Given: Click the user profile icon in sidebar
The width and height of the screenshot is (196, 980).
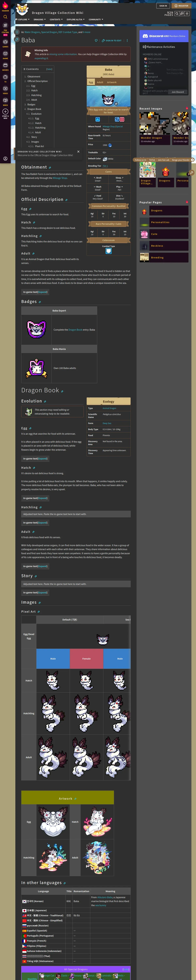Looking at the screenshot, I should pyautogui.click(x=5, y=159).
